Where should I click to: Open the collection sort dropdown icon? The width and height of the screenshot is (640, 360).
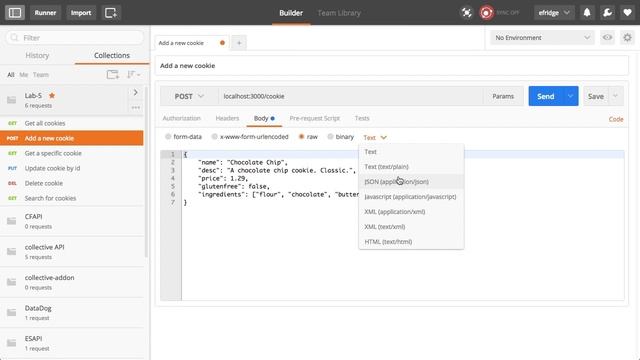(x=133, y=74)
